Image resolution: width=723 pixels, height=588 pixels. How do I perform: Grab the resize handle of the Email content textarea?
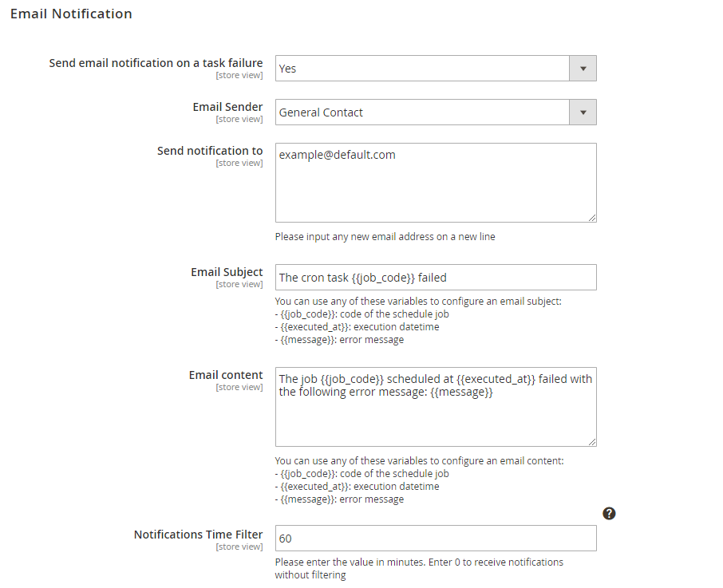pyautogui.click(x=592, y=442)
